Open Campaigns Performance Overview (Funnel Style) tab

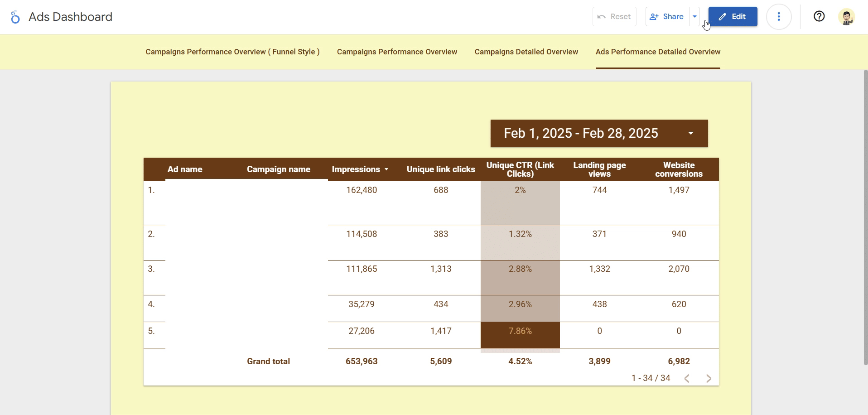[x=232, y=52]
